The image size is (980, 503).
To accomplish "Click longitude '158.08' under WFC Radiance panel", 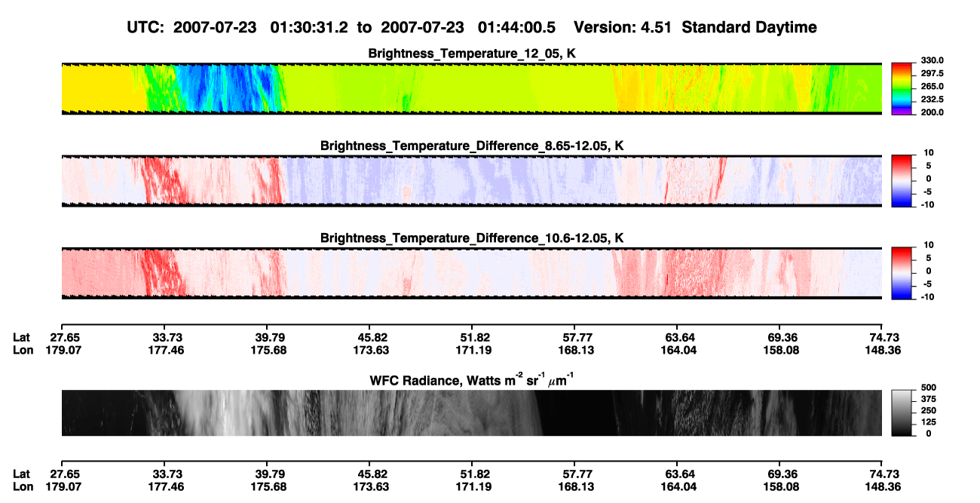I will (782, 486).
